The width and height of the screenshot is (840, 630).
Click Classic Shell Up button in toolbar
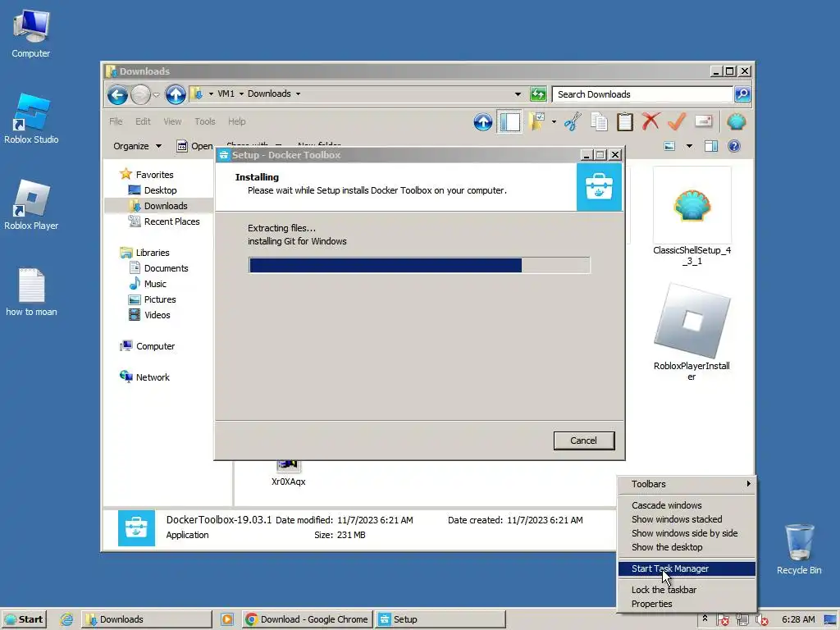click(x=482, y=122)
